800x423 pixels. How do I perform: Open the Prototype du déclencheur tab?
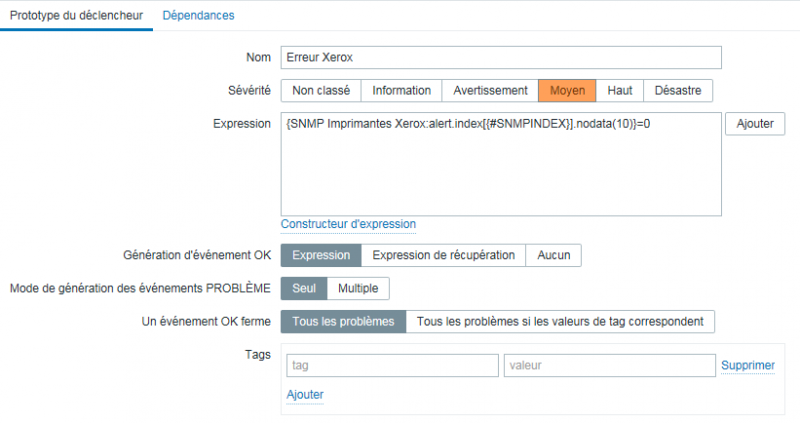tap(76, 15)
